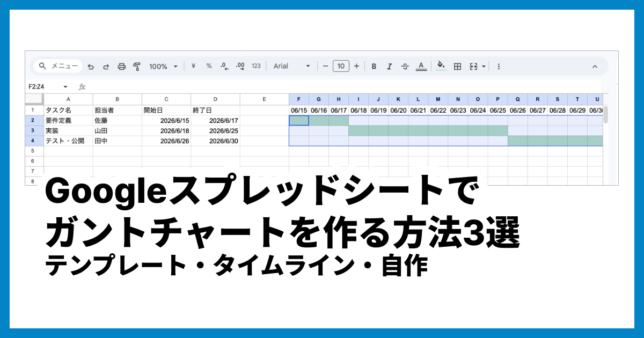This screenshot has width=644, height=338.
Task: Select column B header
Action: pyautogui.click(x=117, y=99)
